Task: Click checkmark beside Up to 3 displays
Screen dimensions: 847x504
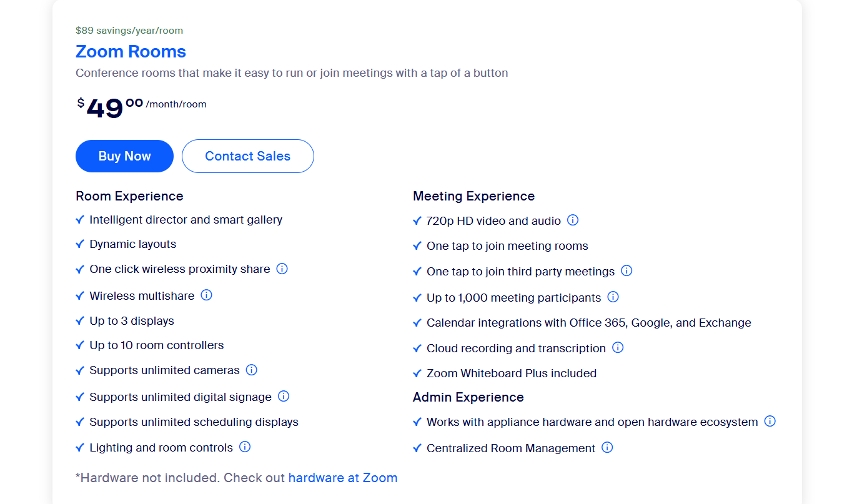Action: (79, 321)
